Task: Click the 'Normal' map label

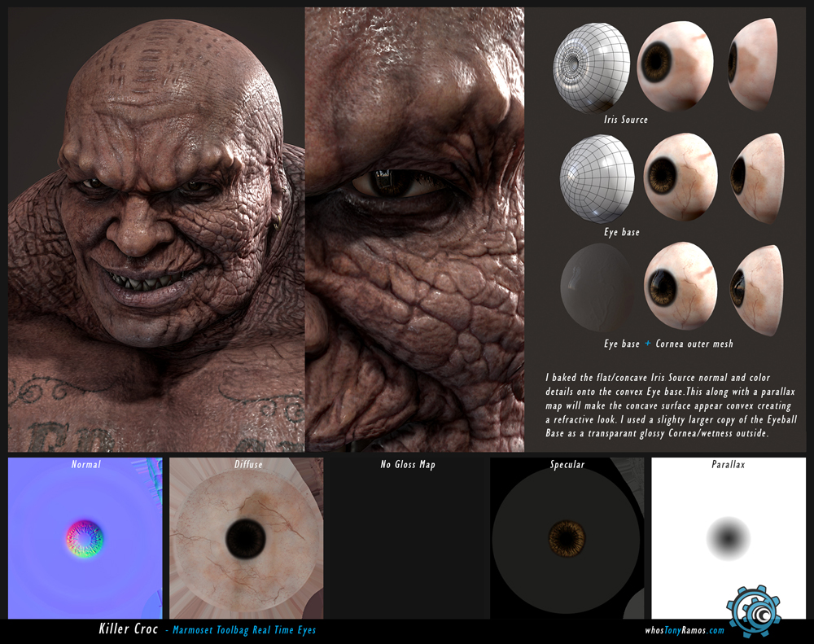Action: tap(85, 465)
